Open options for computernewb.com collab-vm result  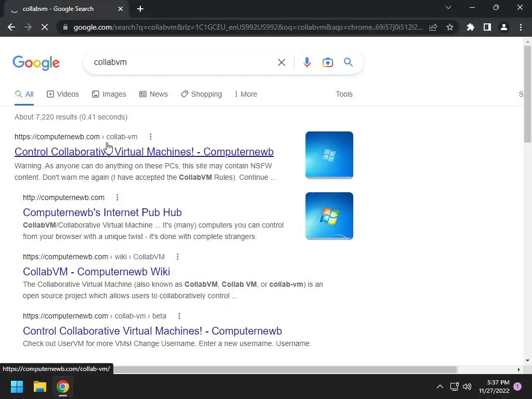(x=151, y=137)
